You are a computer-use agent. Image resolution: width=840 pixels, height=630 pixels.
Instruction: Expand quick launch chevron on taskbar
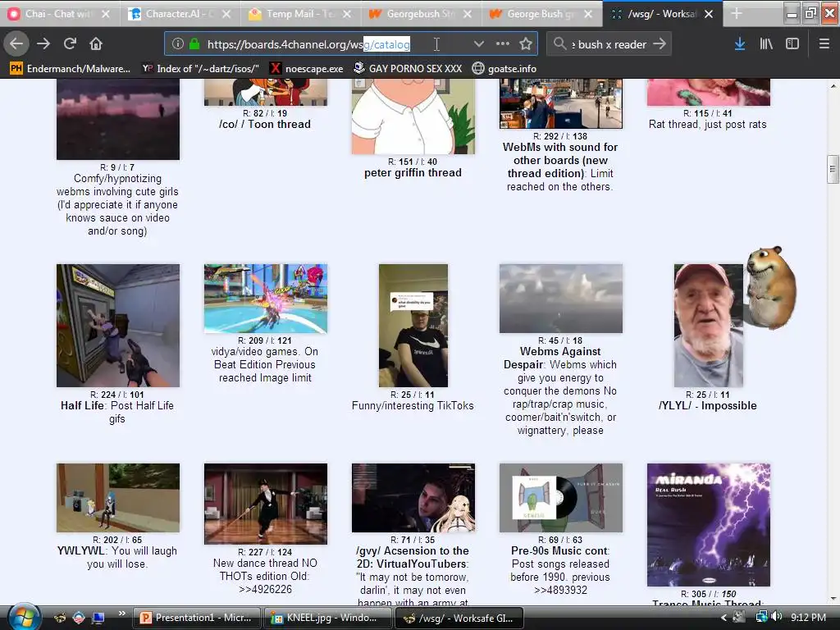pyautogui.click(x=121, y=614)
